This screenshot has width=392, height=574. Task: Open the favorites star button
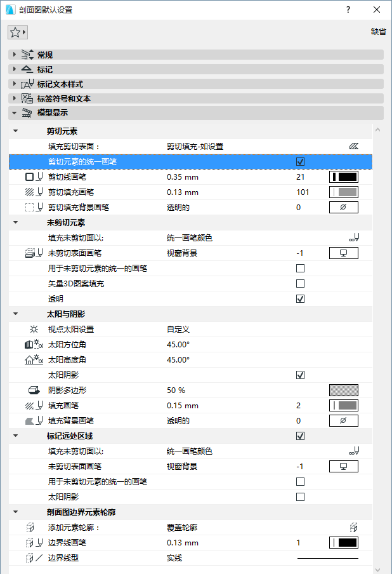coord(18,32)
